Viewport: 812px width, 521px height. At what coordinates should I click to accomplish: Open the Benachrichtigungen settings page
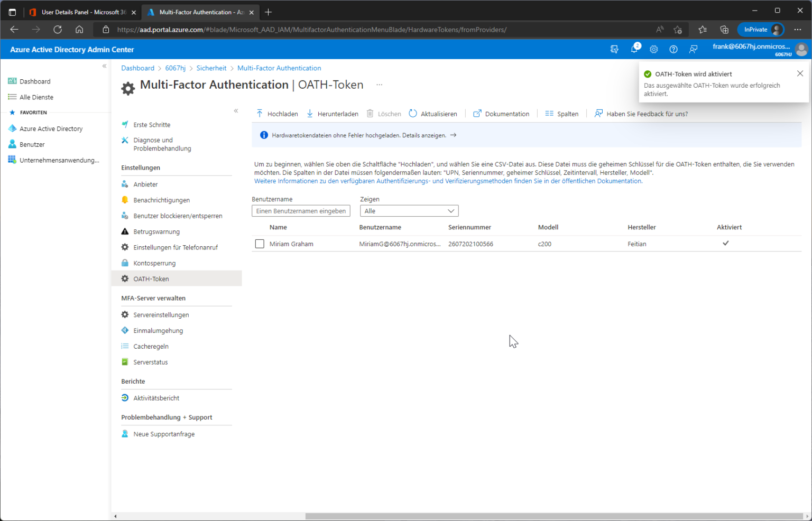point(161,200)
